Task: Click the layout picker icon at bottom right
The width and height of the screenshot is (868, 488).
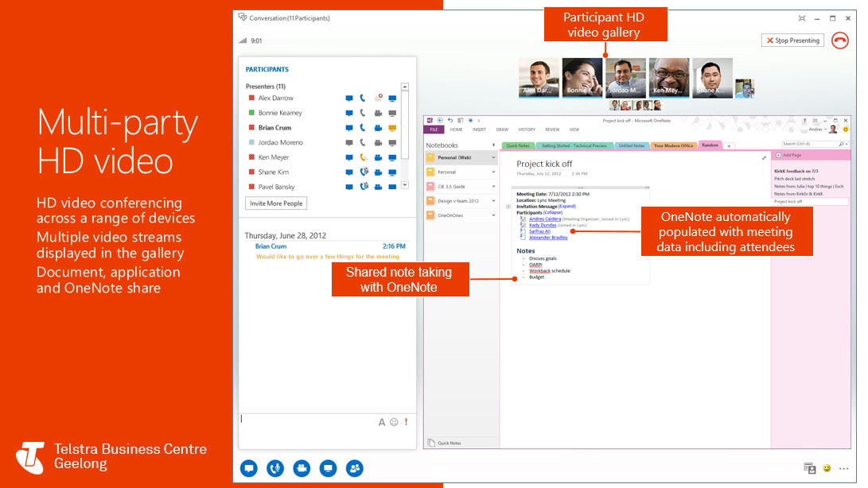Action: tap(809, 468)
